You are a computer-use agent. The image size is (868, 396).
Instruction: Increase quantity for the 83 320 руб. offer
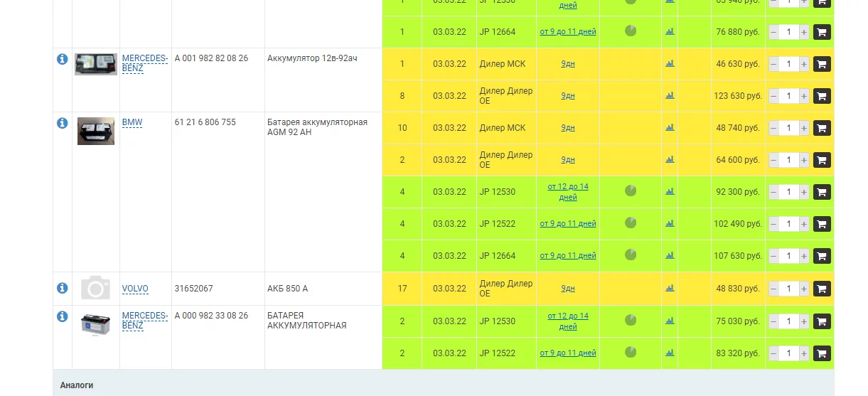[804, 353]
